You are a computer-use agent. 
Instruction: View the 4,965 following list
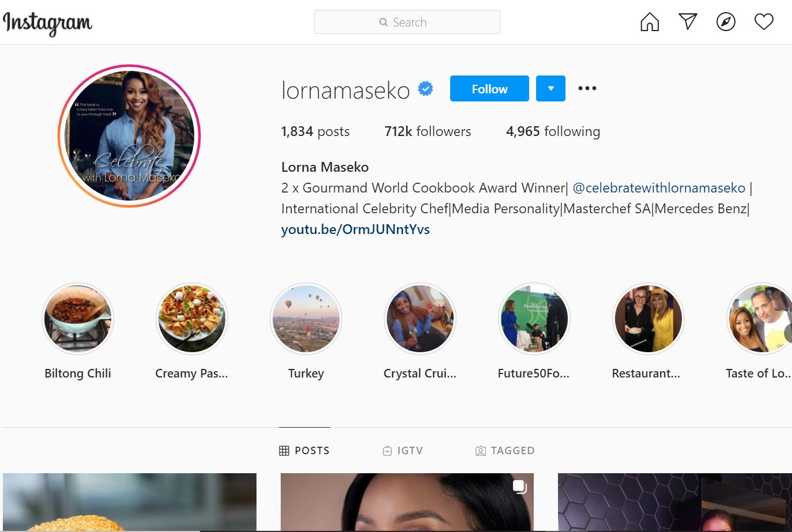point(553,131)
